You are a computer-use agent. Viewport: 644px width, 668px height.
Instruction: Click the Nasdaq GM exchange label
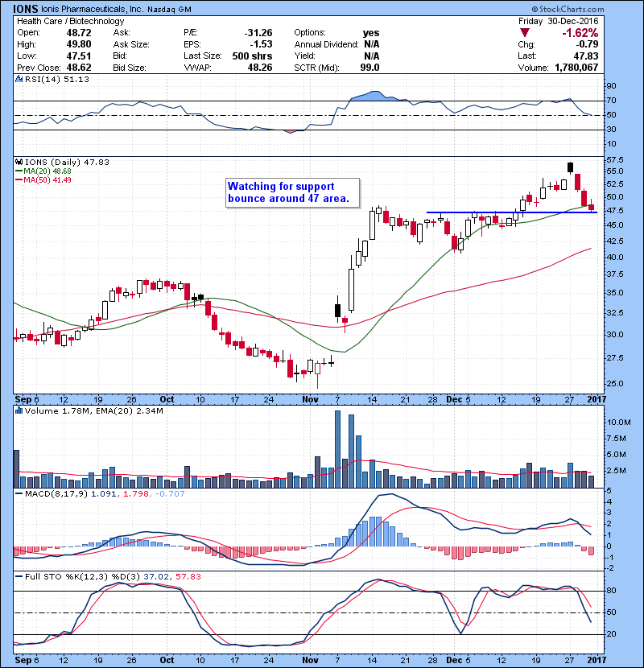point(170,10)
